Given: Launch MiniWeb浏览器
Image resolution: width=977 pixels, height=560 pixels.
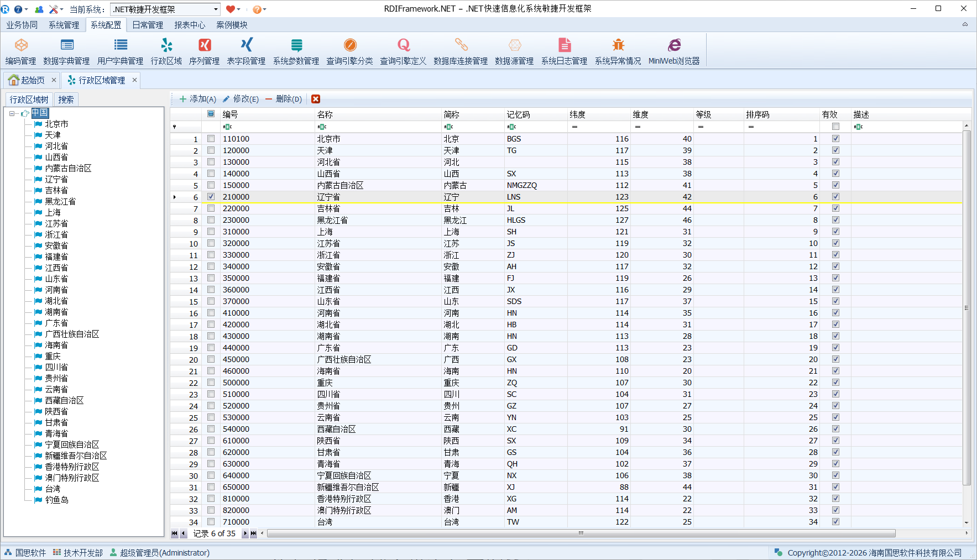Looking at the screenshot, I should [674, 51].
